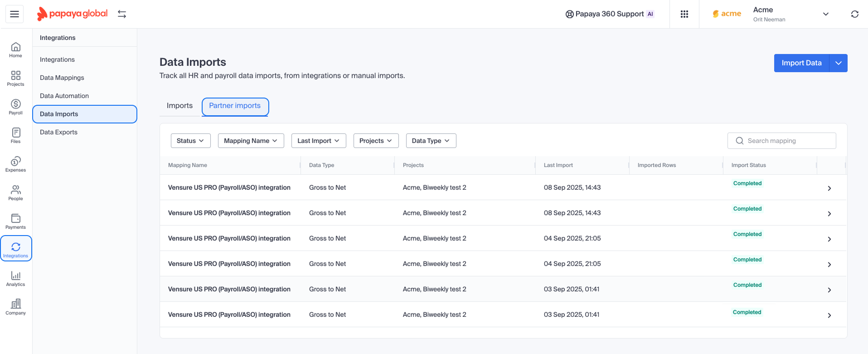
Task: Click the Import Data button
Action: [x=801, y=63]
